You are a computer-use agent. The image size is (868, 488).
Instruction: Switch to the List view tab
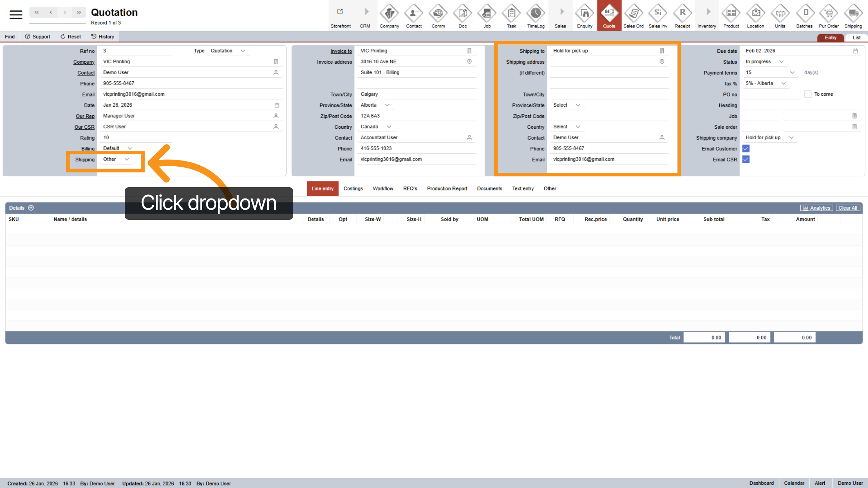(856, 38)
